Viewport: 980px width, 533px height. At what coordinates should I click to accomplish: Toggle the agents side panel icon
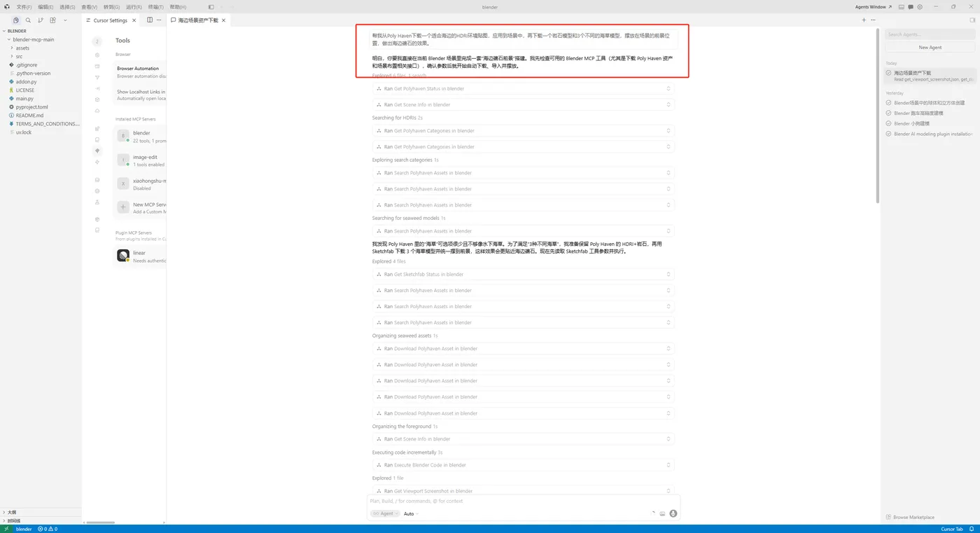tap(972, 20)
